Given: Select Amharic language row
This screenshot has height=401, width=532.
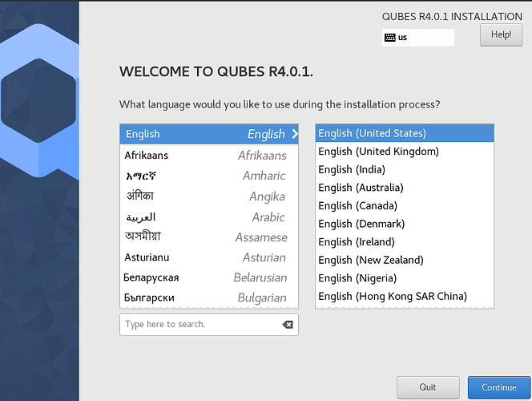Looking at the screenshot, I should [209, 176].
